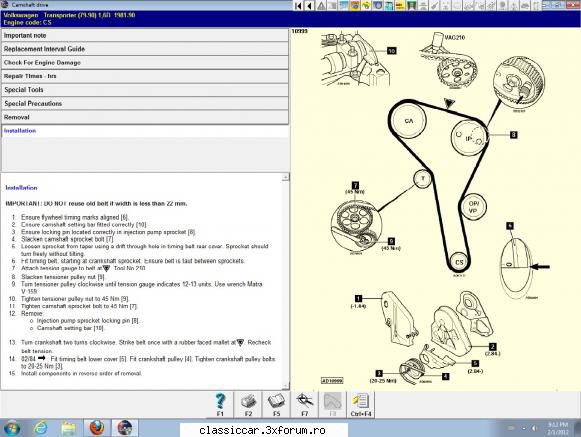Open Windows Explorer folder in taskbar

click(x=69, y=428)
